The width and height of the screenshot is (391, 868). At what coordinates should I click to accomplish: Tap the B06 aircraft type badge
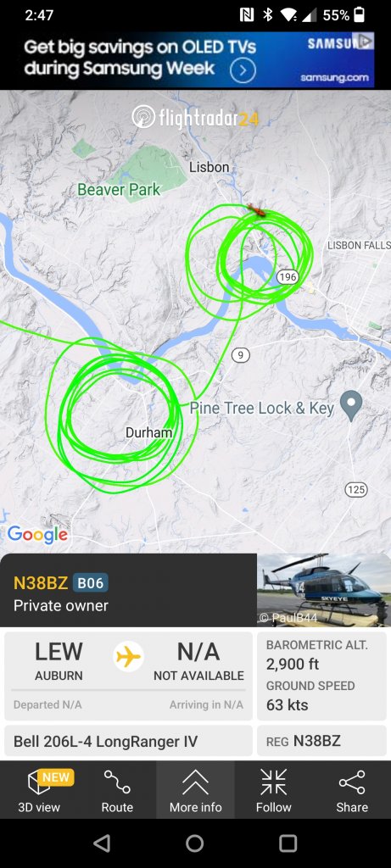(x=90, y=583)
